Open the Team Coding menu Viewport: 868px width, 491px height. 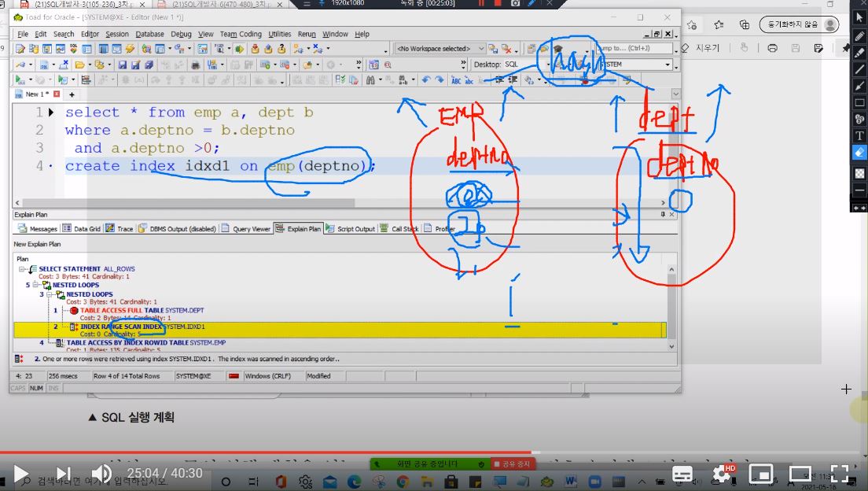point(241,34)
